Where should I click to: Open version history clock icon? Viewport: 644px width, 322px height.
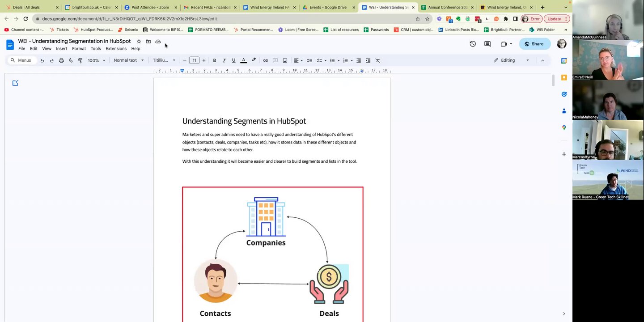pyautogui.click(x=473, y=44)
